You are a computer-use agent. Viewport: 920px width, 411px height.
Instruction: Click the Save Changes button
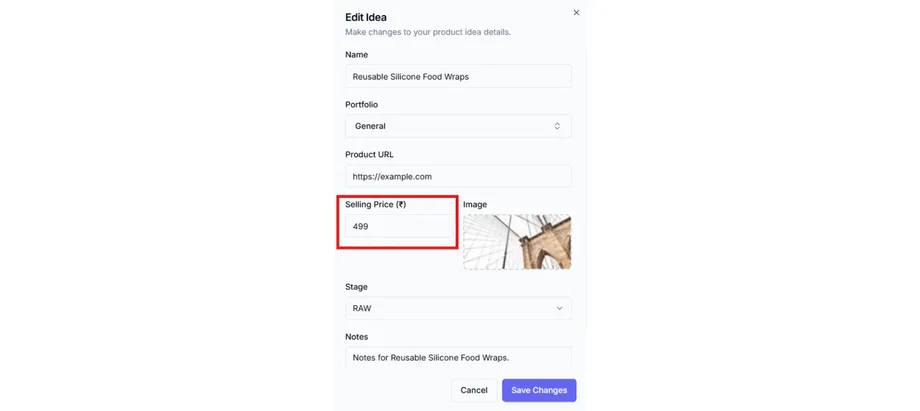point(539,390)
